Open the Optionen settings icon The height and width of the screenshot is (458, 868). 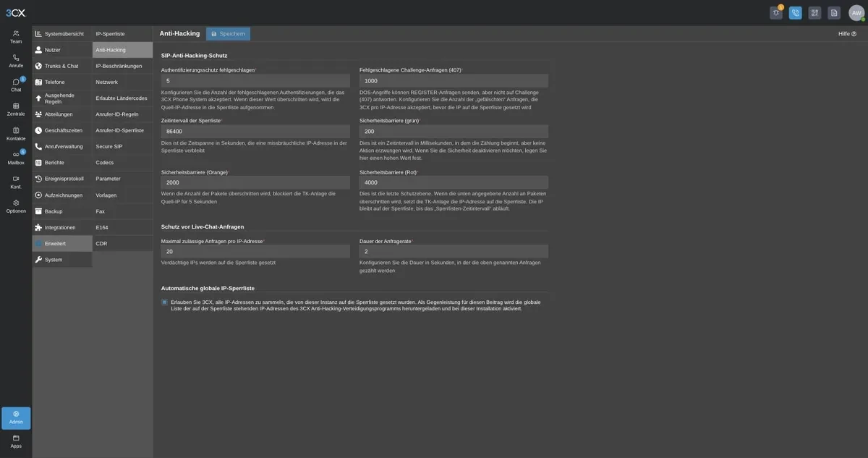coord(16,206)
